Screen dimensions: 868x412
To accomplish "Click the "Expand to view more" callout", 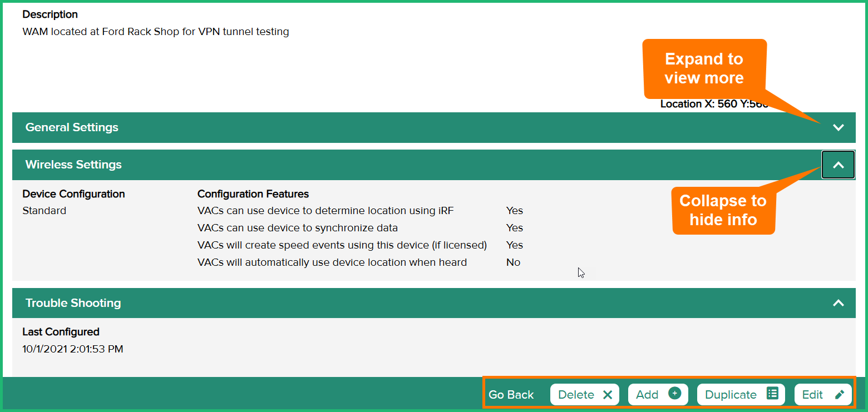I will (704, 68).
